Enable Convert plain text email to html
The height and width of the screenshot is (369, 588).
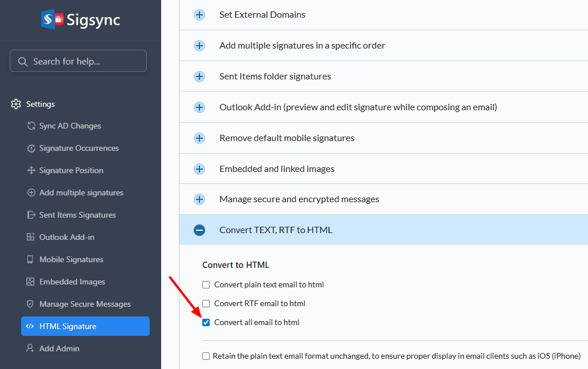tap(206, 284)
